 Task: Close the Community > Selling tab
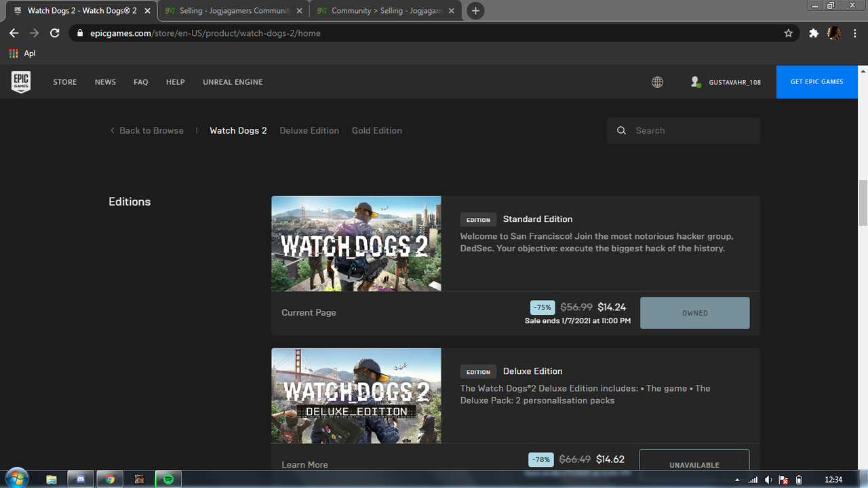[x=452, y=11]
